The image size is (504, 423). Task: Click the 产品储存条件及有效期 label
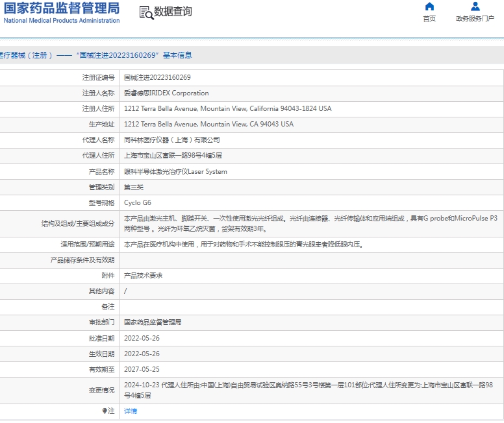(82, 260)
